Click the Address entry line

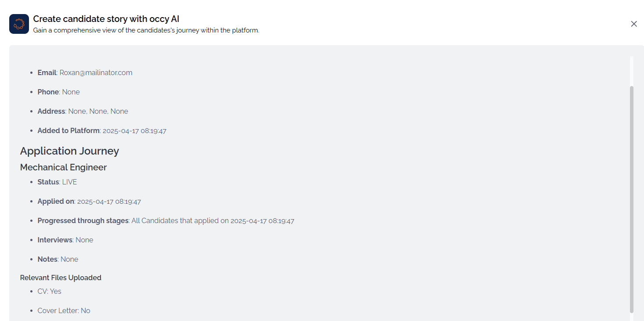pyautogui.click(x=83, y=111)
